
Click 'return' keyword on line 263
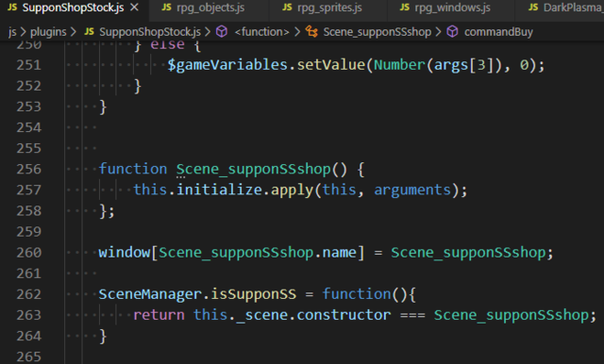[159, 315]
